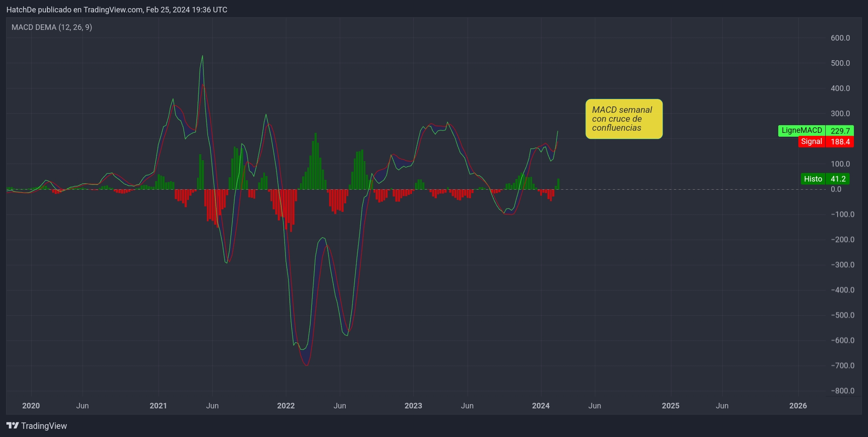Click the TradingView wordmark at bottom left

coord(44,425)
